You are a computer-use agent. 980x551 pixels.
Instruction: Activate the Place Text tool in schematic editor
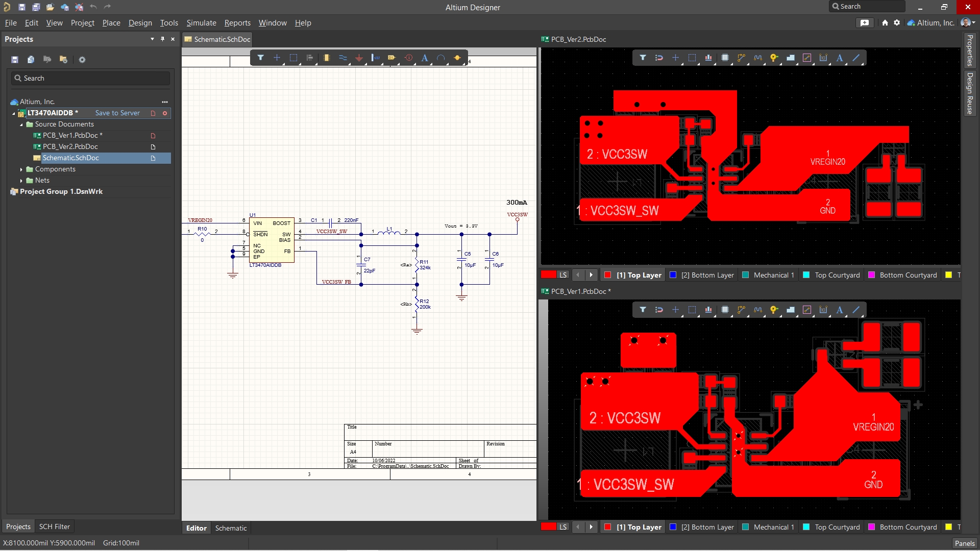[425, 58]
